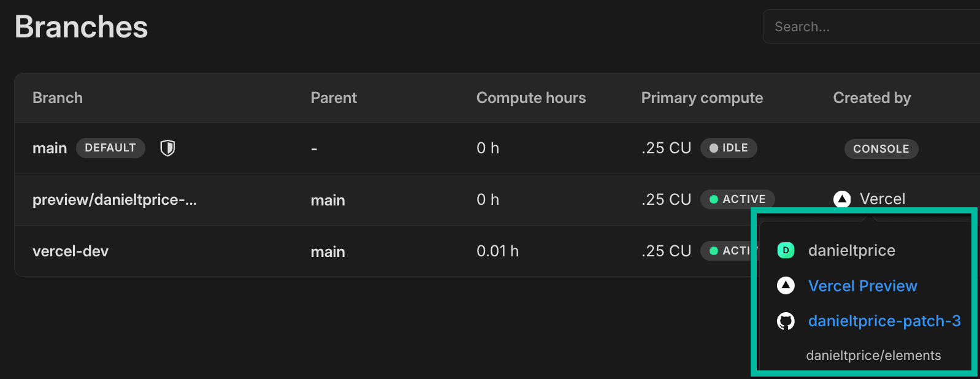Click the Primary compute column header
980x379 pixels.
(x=702, y=98)
